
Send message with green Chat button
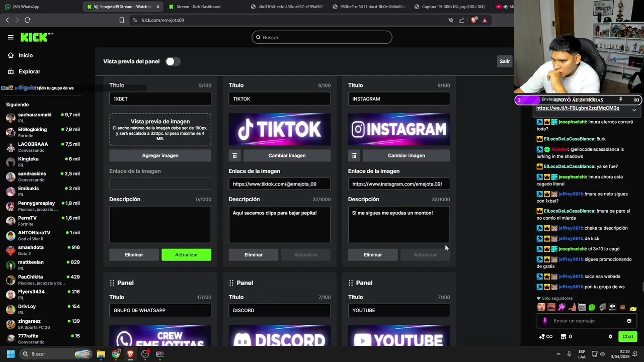coord(628,337)
